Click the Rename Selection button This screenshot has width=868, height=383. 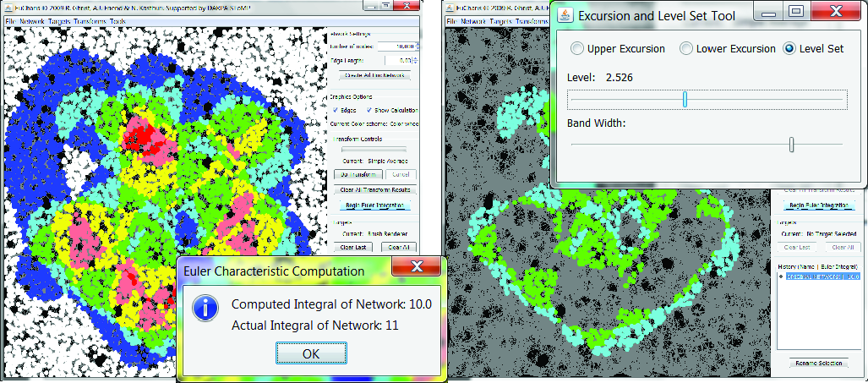818,363
